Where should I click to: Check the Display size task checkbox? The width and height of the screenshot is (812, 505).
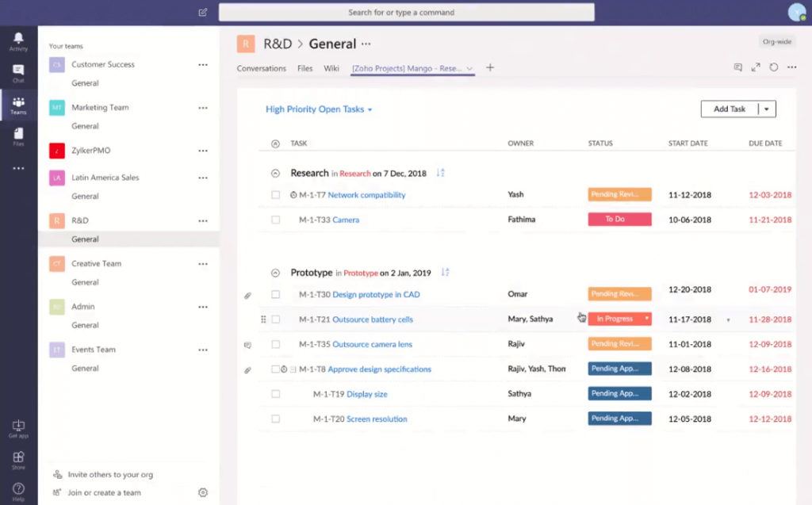(x=275, y=394)
